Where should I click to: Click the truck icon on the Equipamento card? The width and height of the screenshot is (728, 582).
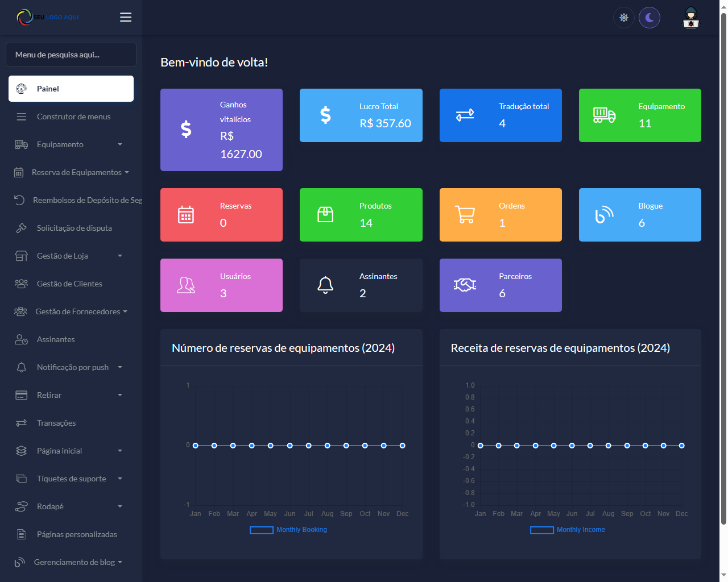604,115
